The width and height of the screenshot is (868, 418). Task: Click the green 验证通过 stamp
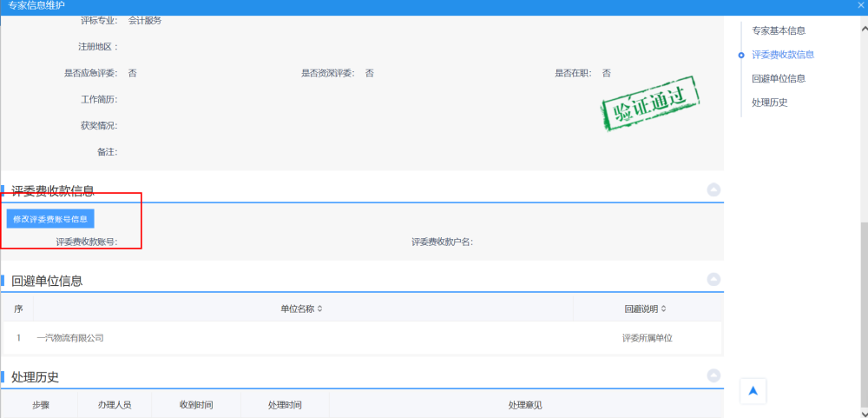click(x=648, y=109)
